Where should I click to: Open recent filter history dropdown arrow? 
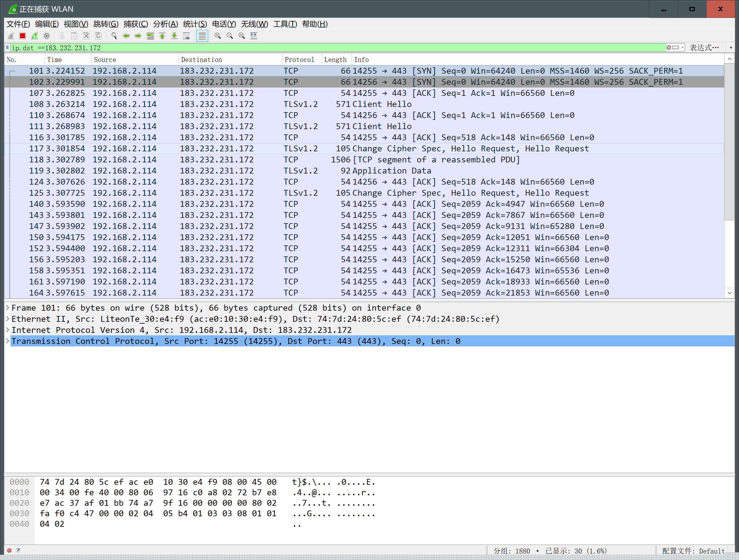click(683, 48)
